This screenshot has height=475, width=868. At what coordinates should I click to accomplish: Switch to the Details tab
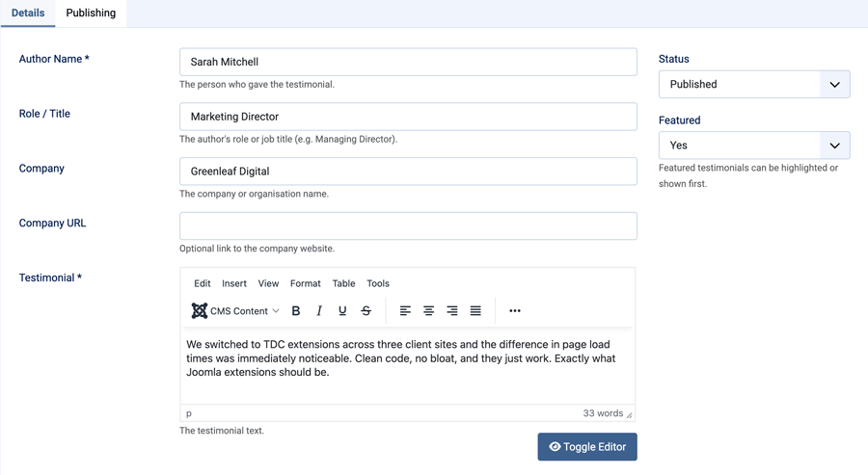coord(28,13)
